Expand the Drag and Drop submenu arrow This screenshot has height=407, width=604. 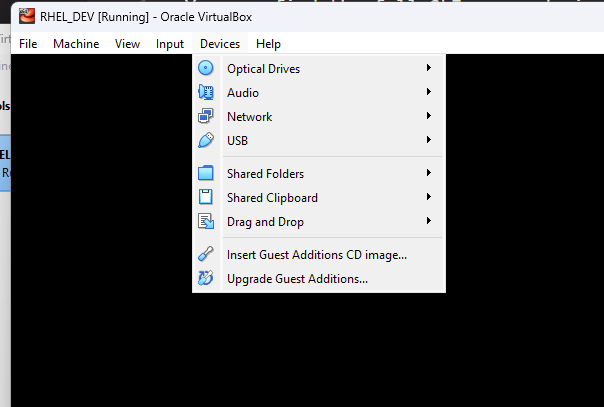pos(429,221)
